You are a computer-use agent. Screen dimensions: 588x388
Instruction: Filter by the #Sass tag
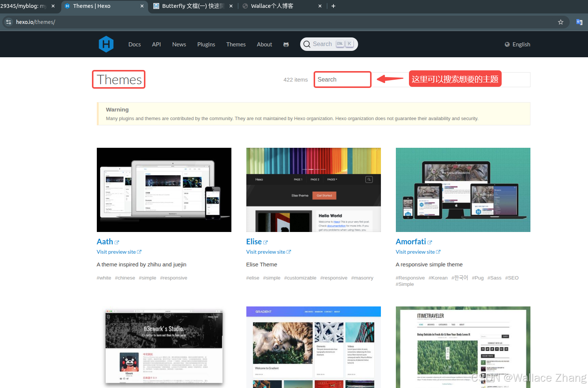click(x=494, y=278)
